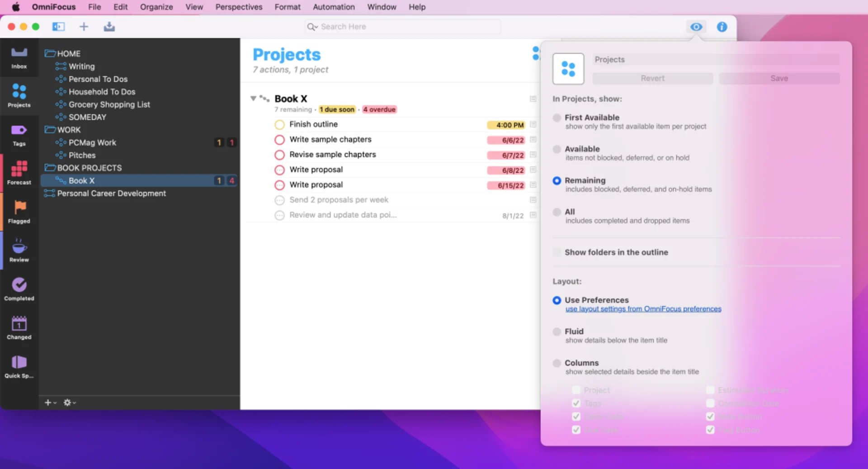This screenshot has width=868, height=469.
Task: Select Remaining in Projects show options
Action: point(557,181)
